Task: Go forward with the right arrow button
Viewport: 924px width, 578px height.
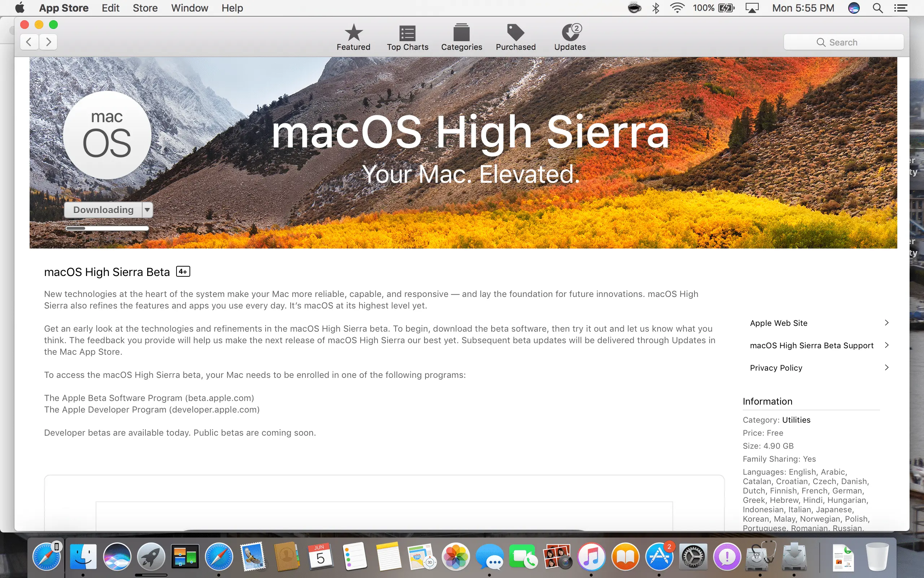Action: pyautogui.click(x=48, y=42)
